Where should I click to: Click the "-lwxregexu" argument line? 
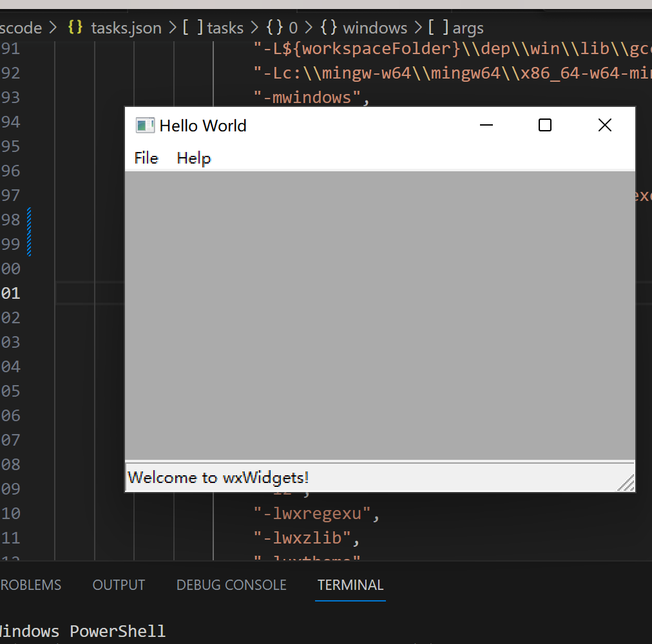pyautogui.click(x=316, y=513)
